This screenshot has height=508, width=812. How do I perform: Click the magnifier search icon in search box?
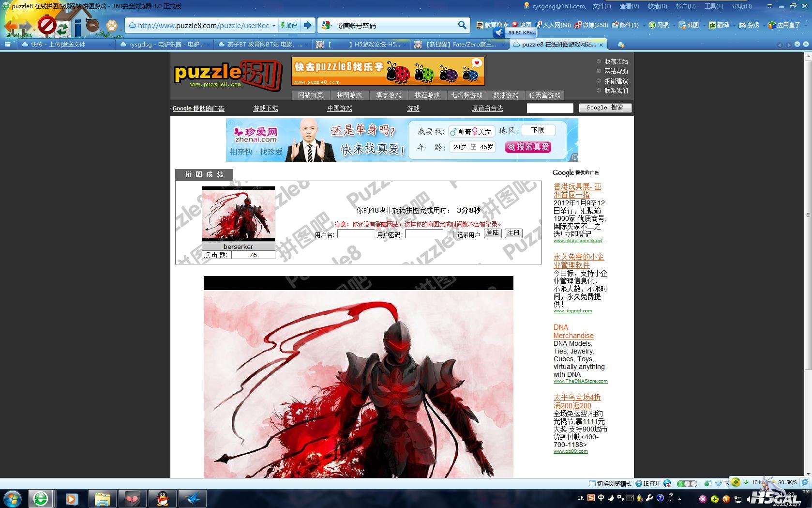point(462,25)
